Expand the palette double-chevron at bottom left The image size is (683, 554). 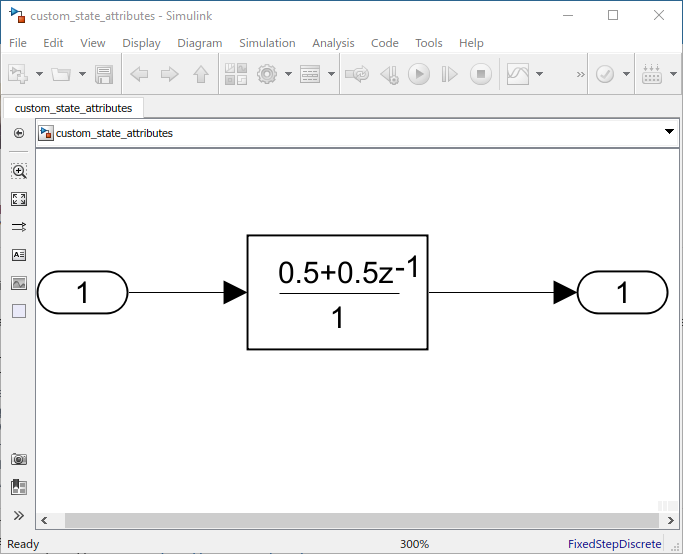tap(19, 516)
